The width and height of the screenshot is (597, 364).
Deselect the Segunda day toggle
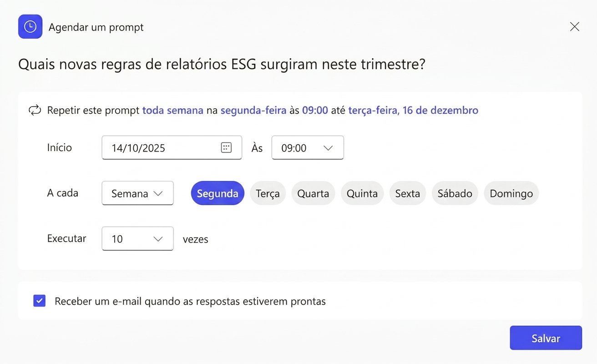click(218, 193)
